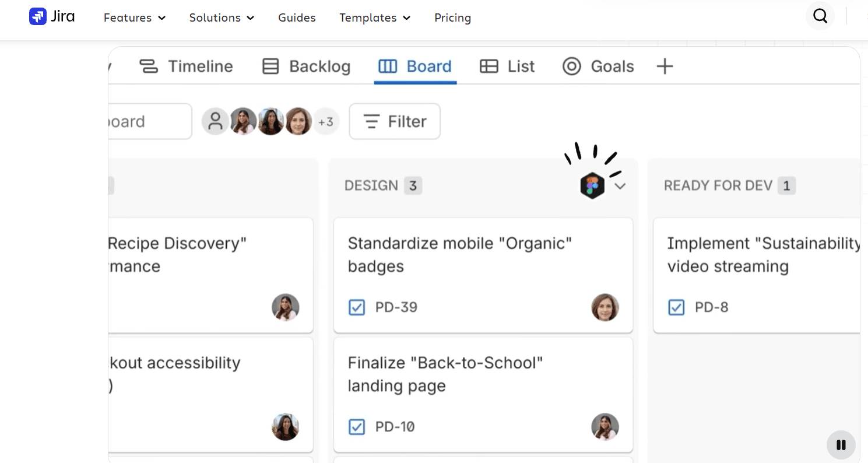Image resolution: width=868 pixels, height=463 pixels.
Task: Click the plus icon after Goals tab
Action: click(x=665, y=66)
